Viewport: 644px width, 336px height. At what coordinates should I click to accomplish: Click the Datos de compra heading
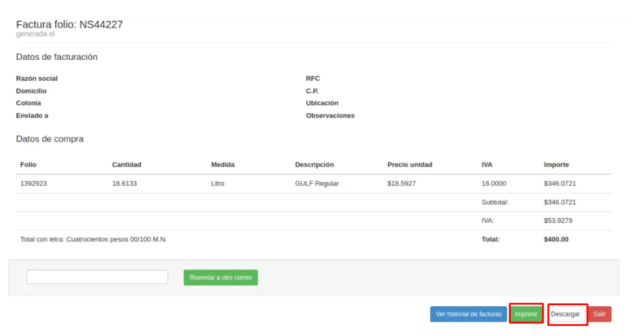(50, 139)
